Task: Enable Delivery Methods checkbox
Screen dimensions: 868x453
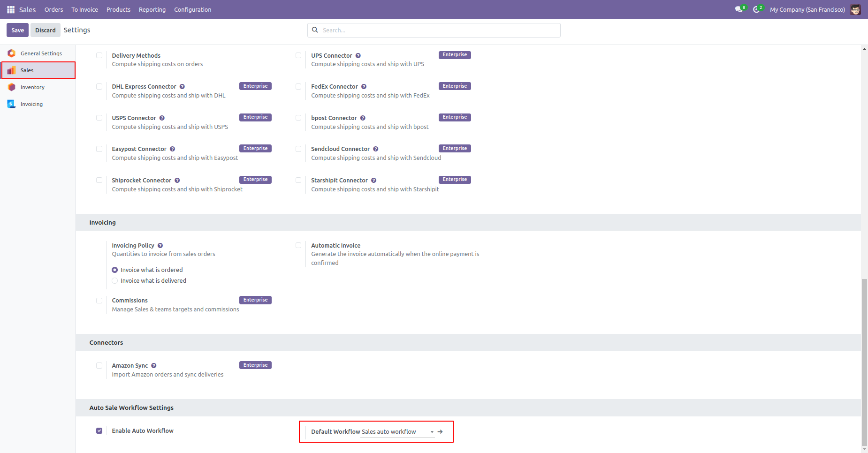Action: 99,55
